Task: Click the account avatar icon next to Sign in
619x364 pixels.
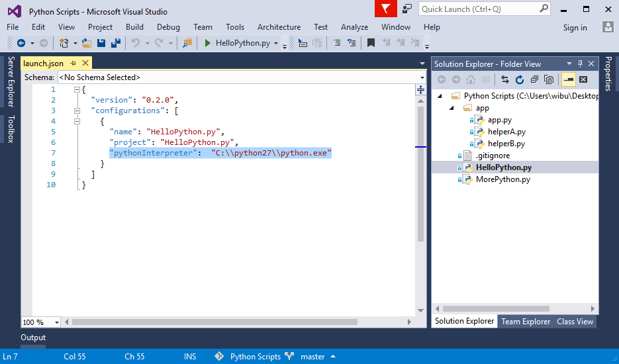Action: coord(608,27)
